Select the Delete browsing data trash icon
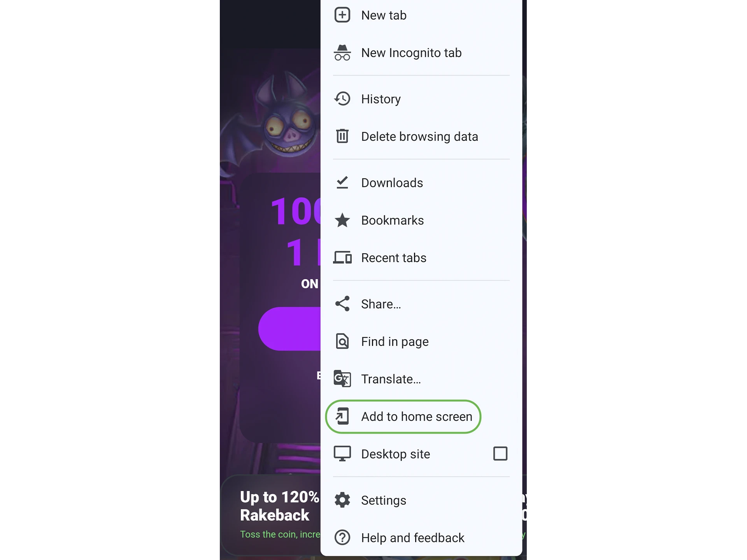 click(342, 136)
